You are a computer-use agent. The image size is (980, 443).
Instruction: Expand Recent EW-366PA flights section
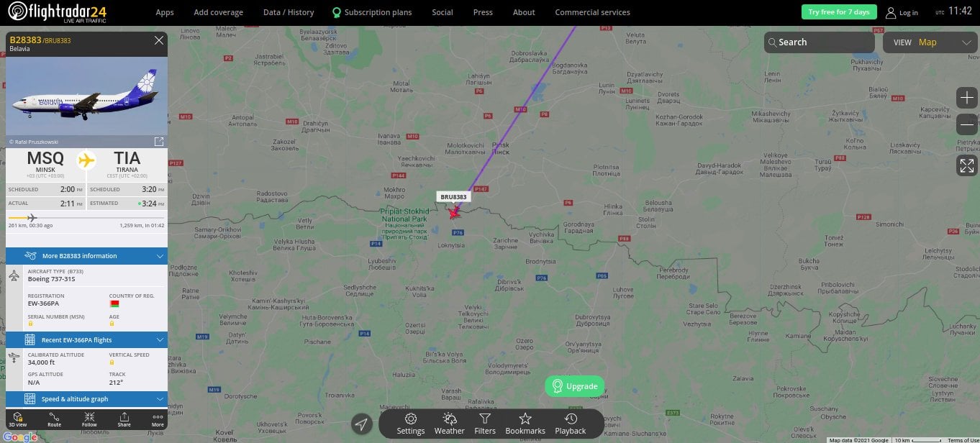[x=86, y=340]
